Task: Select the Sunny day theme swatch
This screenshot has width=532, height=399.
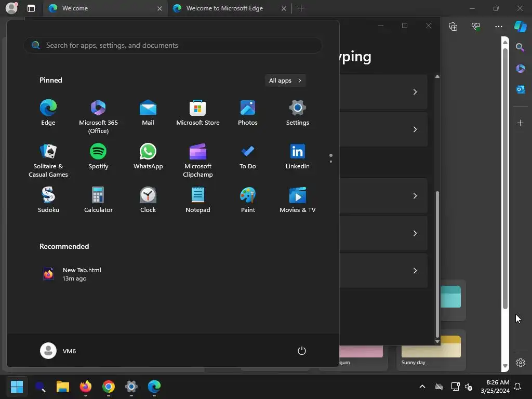Action: point(431,350)
